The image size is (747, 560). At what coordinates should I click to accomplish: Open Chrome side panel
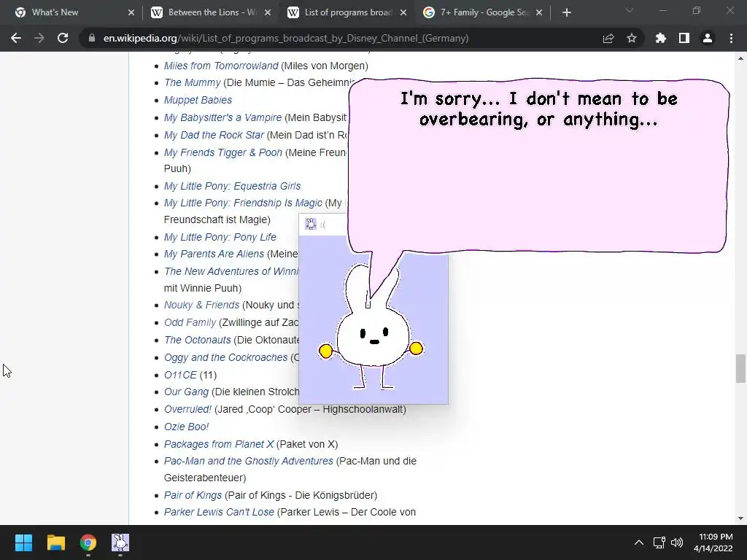click(684, 38)
